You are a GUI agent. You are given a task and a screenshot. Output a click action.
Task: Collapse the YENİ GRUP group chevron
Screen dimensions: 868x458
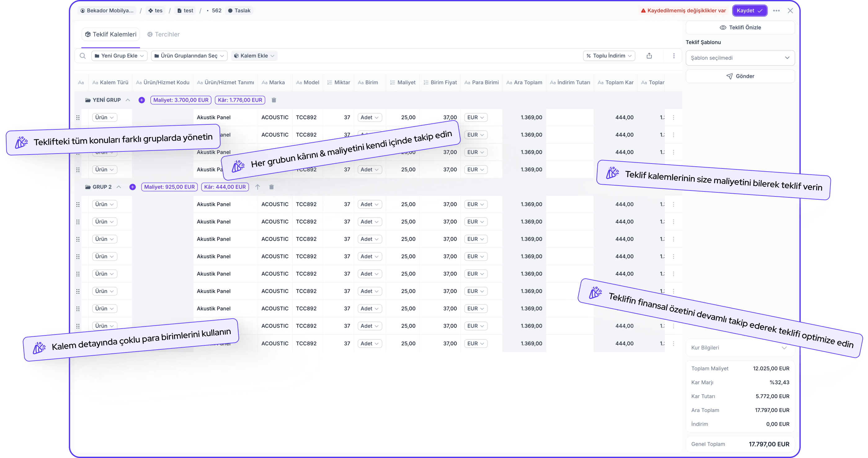point(128,100)
